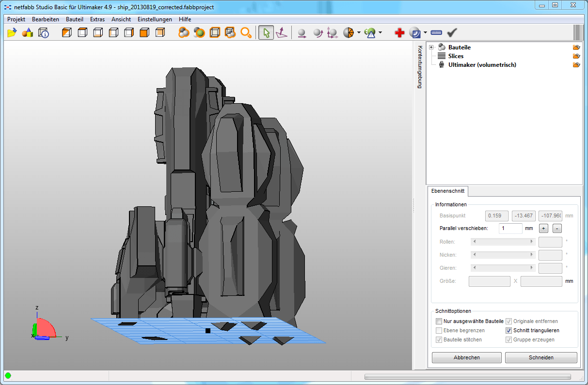Click the red cross repair icon
The image size is (588, 385).
point(399,33)
